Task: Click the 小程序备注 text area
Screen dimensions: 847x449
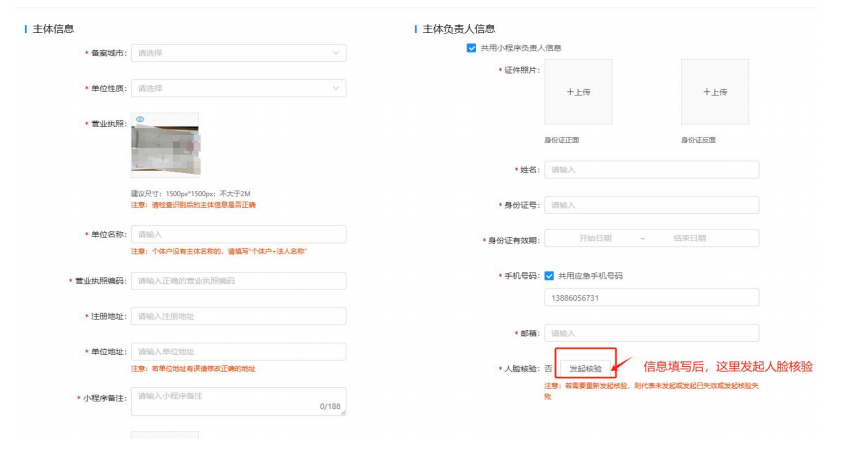Action: pos(238,400)
